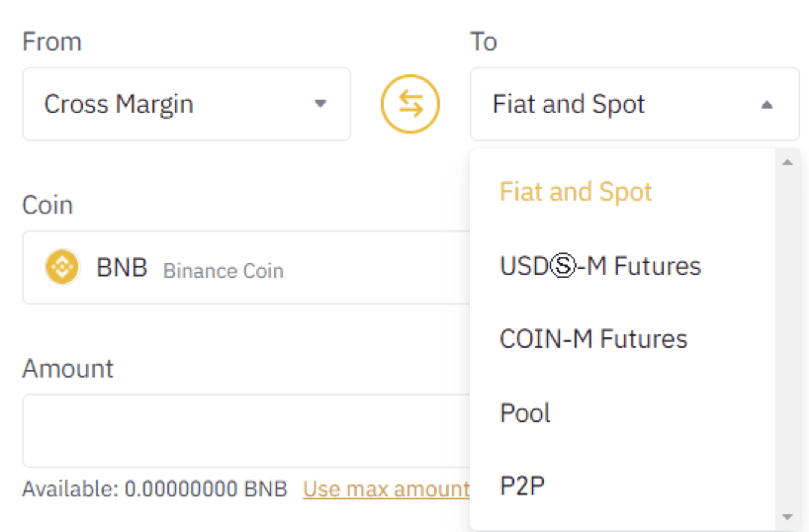This screenshot has width=809, height=532.
Task: Close the Fiat and Spot To selector
Action: pyautogui.click(x=635, y=104)
